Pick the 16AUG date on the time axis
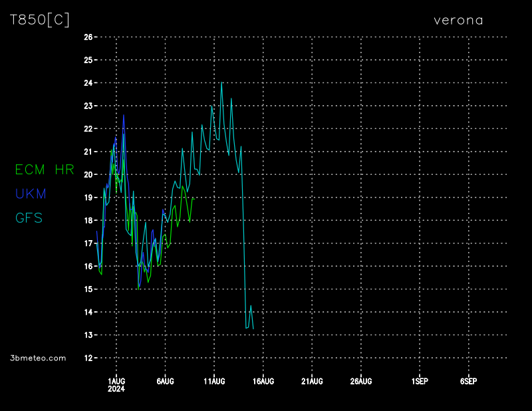 263,381
